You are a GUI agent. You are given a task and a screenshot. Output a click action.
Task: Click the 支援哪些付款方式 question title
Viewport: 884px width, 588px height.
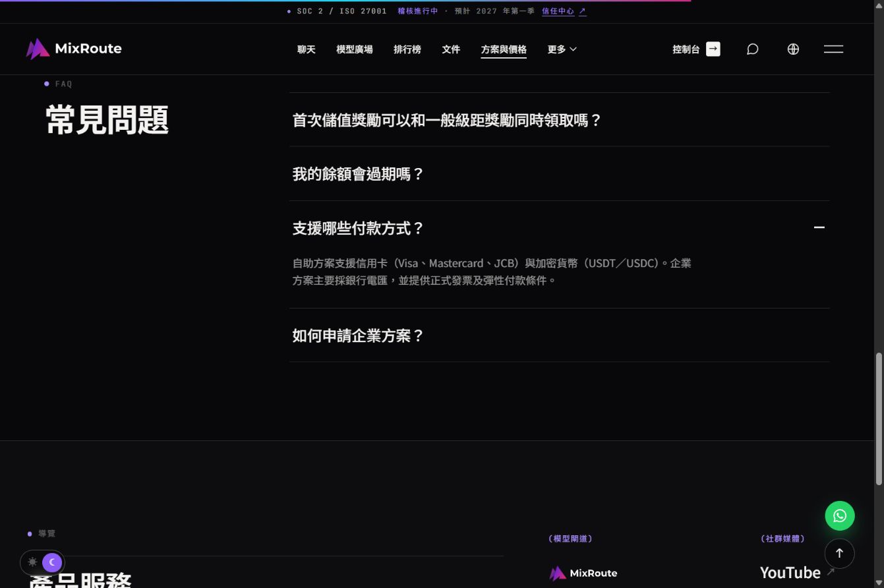[358, 228]
